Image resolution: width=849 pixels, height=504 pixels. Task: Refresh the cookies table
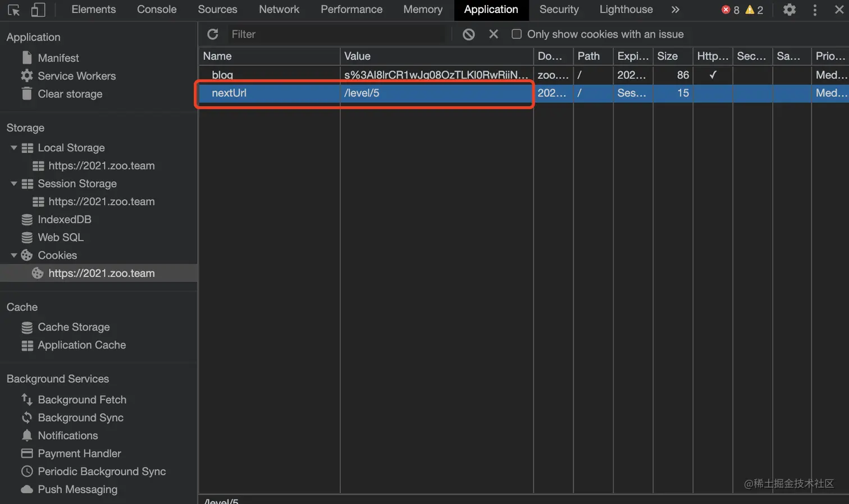(213, 34)
